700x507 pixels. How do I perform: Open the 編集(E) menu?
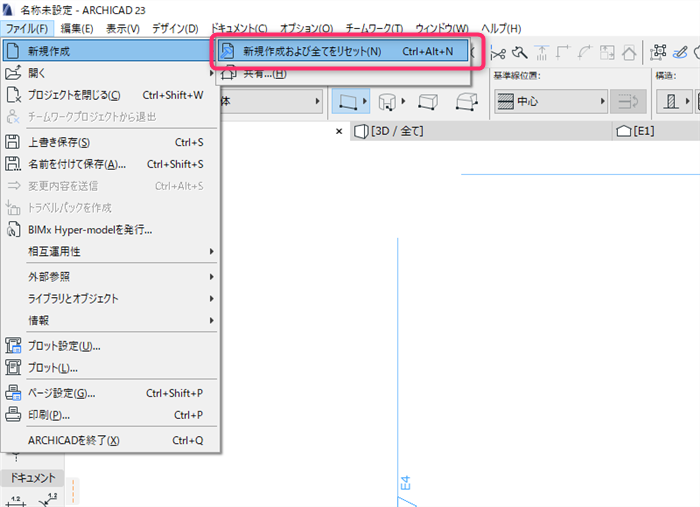click(77, 29)
